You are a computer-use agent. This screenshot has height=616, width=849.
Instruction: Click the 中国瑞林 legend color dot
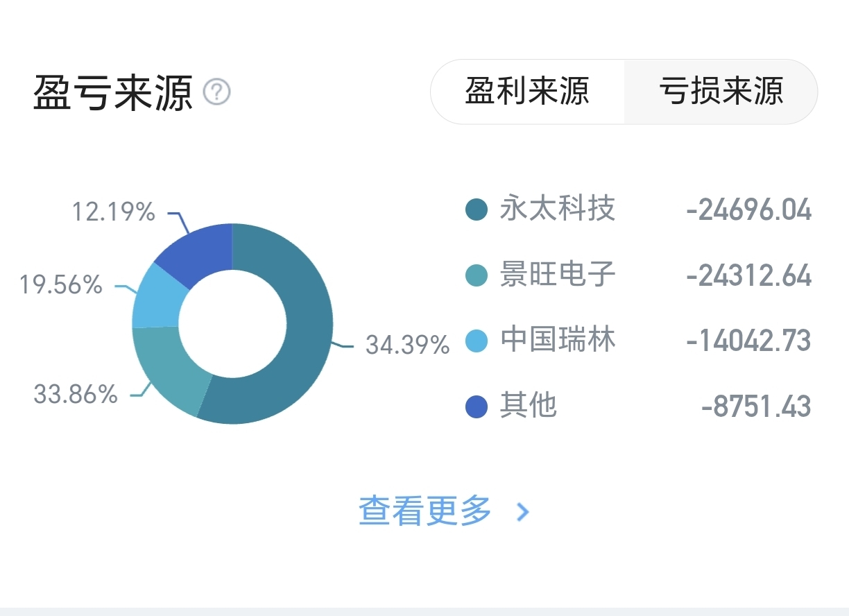pos(477,341)
